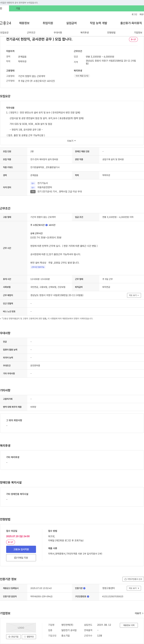This screenshot has width=144, height=644.
Task: Click the 고용24 입사지원 apply button
Action: (x=21, y=549)
